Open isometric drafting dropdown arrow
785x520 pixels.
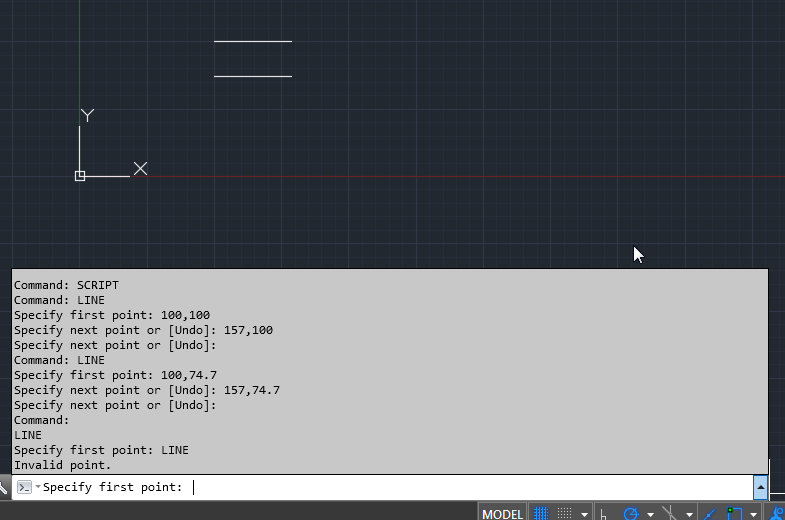pyautogui.click(x=689, y=514)
